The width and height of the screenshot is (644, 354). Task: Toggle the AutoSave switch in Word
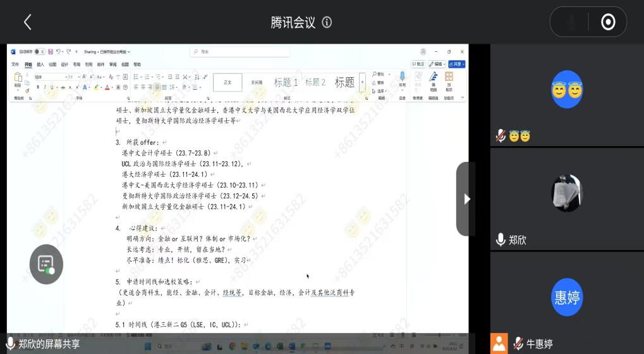coord(39,52)
